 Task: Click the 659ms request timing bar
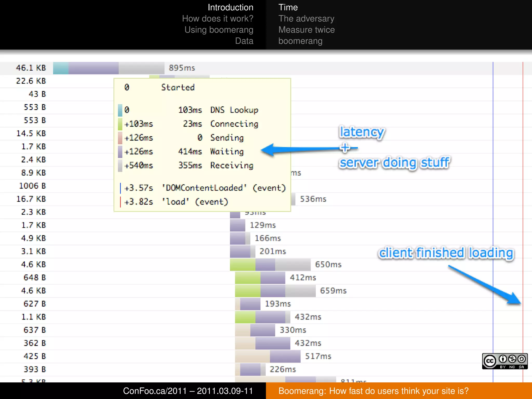click(x=275, y=291)
